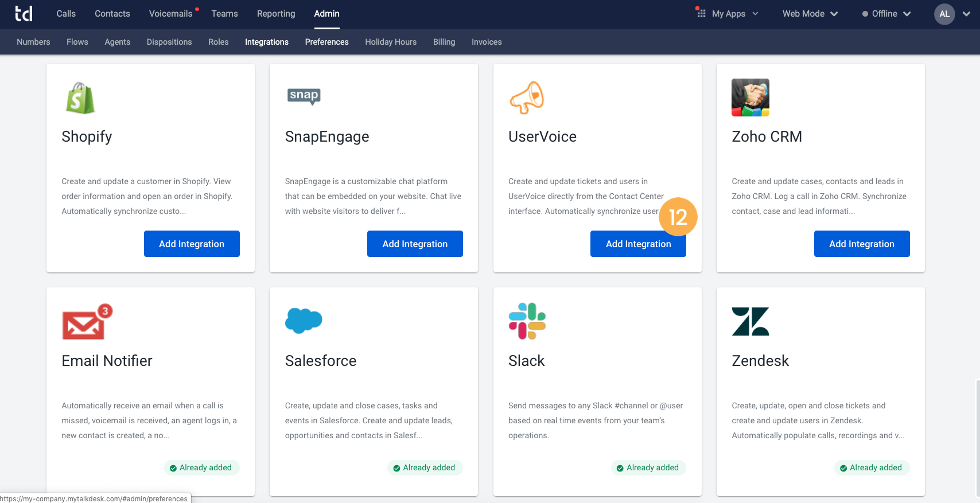Screen dimensions: 980x503
Task: Click the Zoho CRM description text
Action: pos(819,196)
